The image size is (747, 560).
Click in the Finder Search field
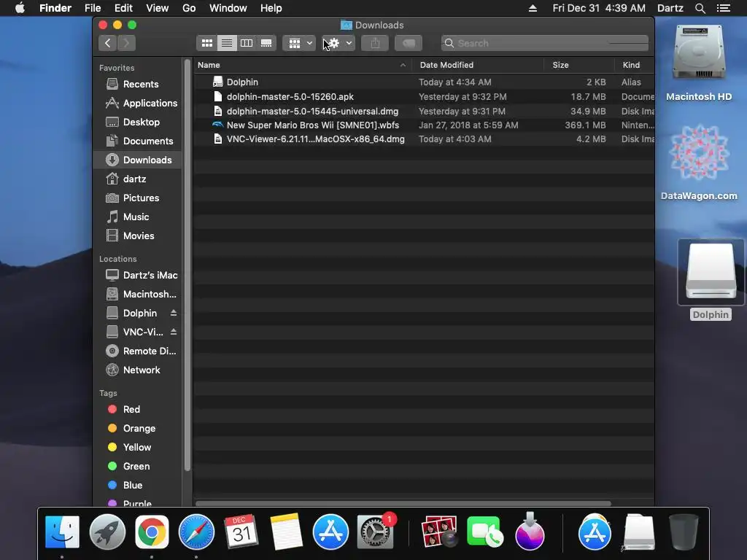tap(544, 43)
